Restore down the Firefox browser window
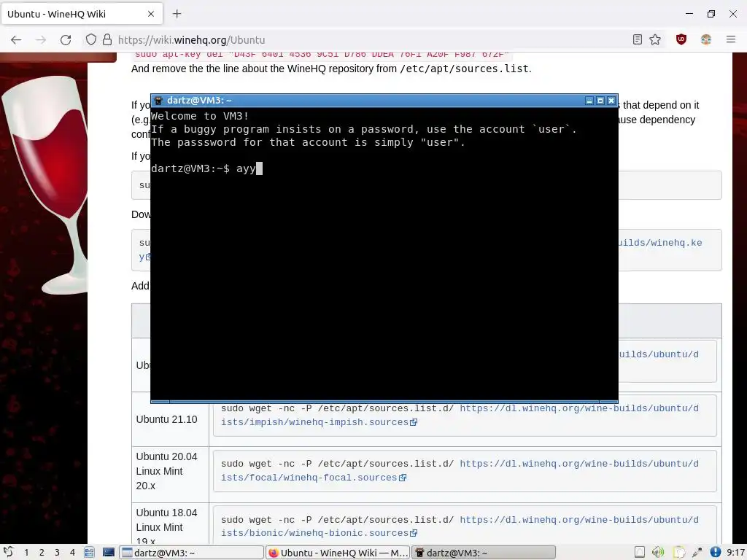 [711, 14]
